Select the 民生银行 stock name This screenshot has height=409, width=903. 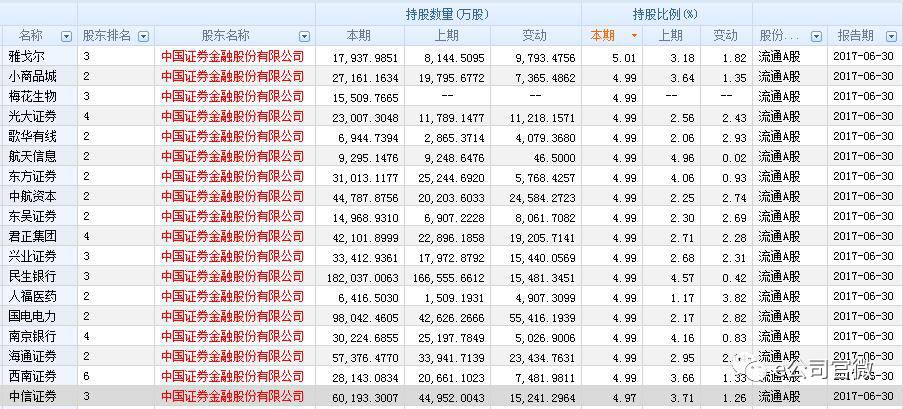click(x=33, y=276)
